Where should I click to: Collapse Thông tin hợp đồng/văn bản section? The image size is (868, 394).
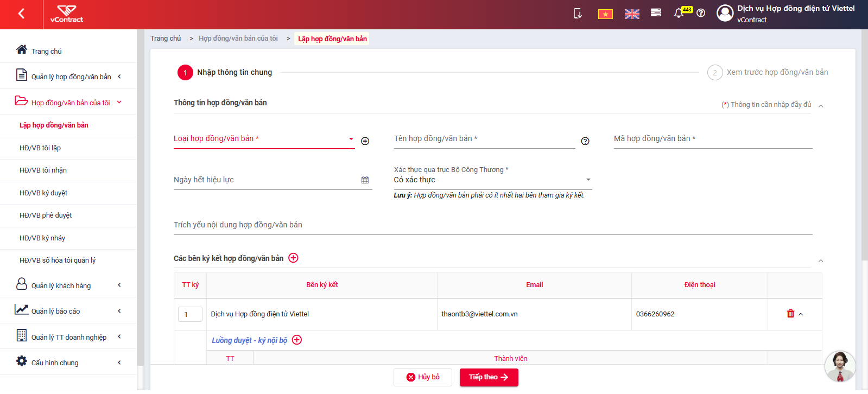coord(821,106)
